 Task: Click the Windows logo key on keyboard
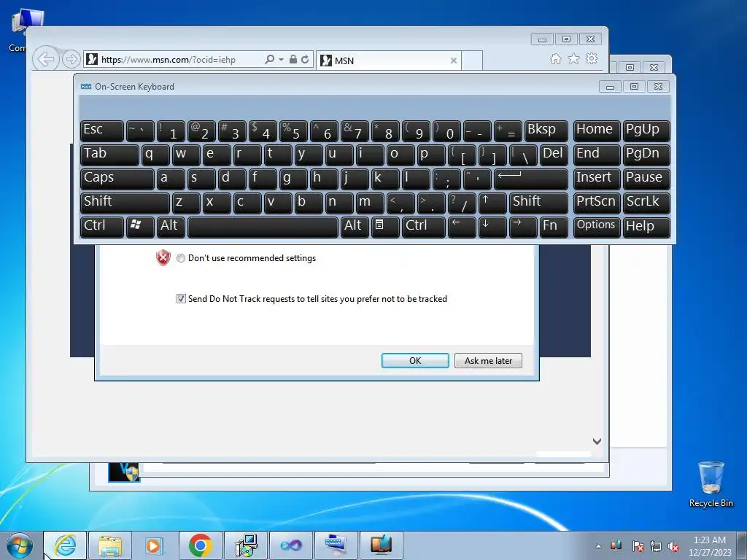(x=140, y=227)
